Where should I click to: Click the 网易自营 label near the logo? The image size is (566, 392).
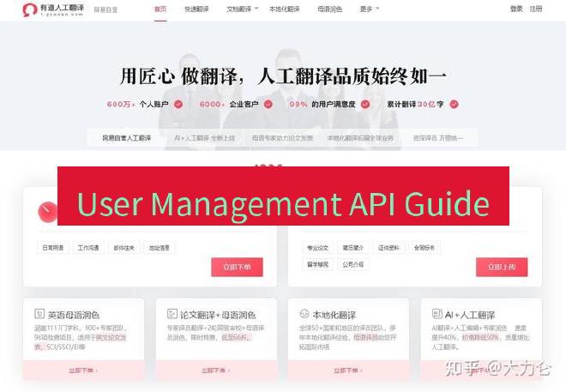(105, 9)
